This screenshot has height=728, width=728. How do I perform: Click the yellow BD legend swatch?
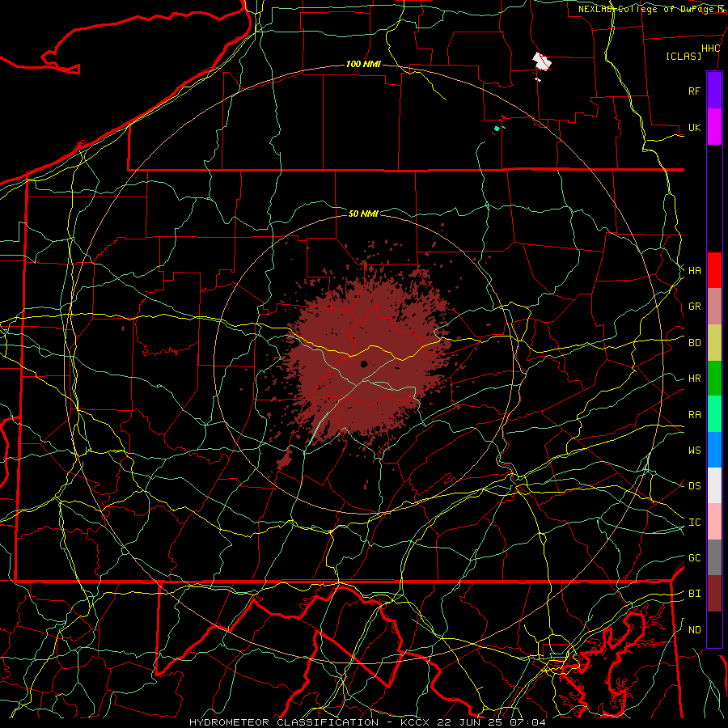[714, 342]
